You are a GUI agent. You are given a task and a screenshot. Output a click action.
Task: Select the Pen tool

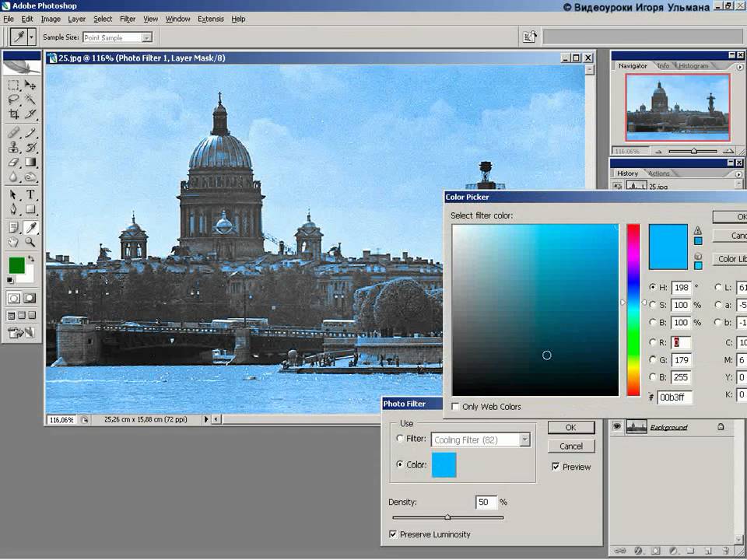click(13, 209)
